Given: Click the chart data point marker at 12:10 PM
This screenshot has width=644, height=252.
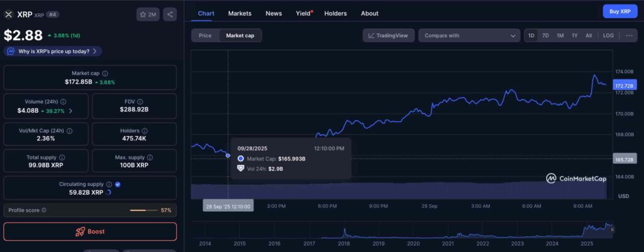Looking at the screenshot, I should click(228, 155).
